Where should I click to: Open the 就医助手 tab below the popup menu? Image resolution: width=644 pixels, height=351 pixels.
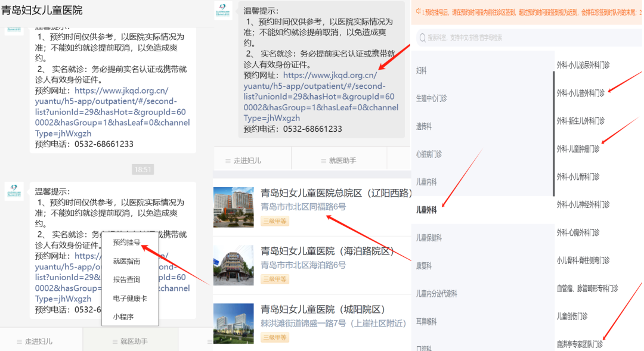coord(130,341)
